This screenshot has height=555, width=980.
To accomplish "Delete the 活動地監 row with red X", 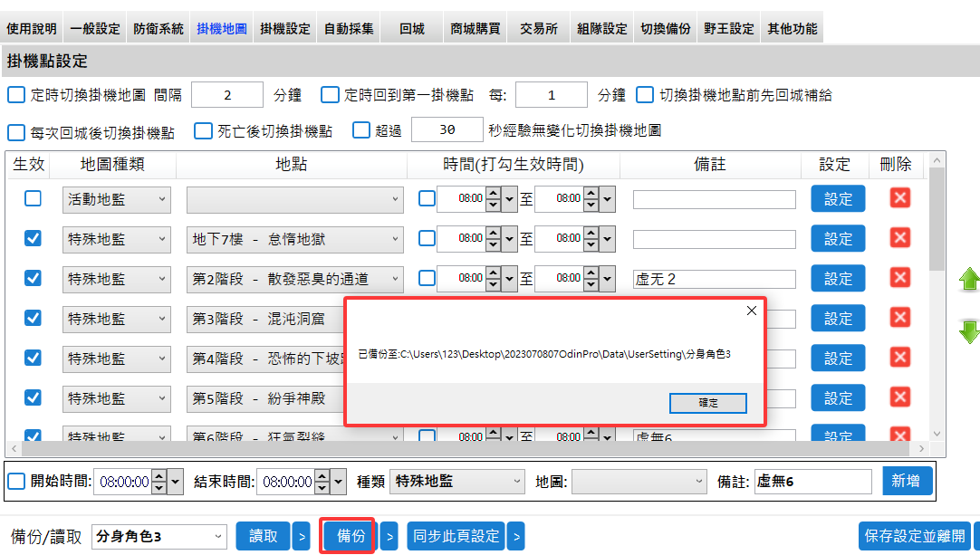I will point(899,198).
